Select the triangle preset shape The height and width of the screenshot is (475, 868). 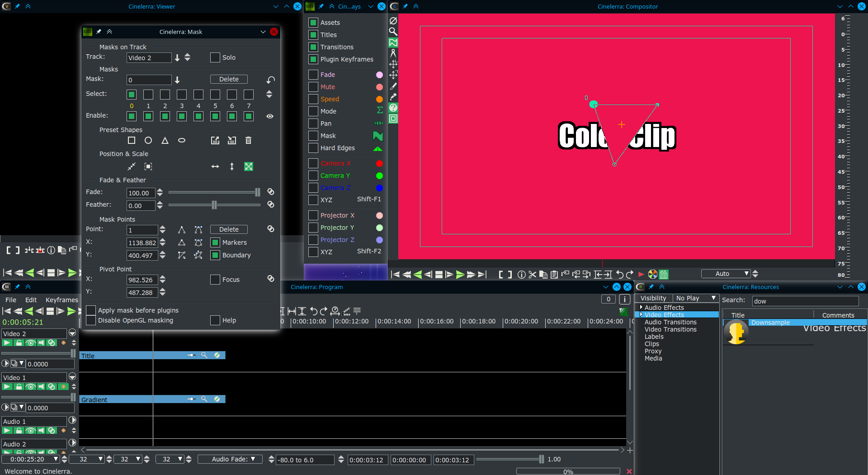pyautogui.click(x=165, y=141)
